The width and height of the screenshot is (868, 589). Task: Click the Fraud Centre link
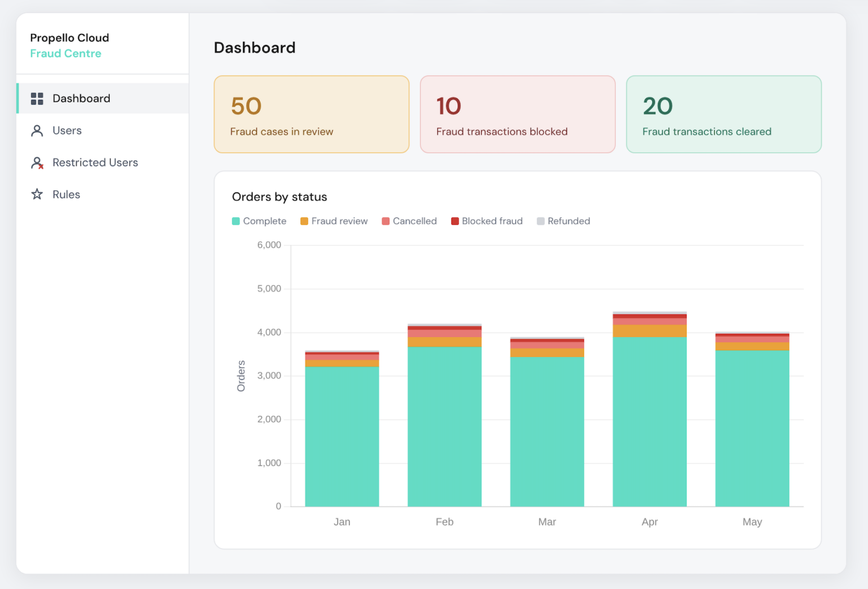[66, 54]
